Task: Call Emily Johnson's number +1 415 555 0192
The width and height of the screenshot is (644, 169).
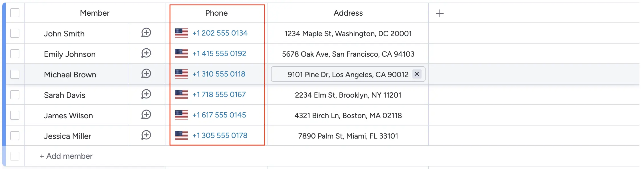Action: pyautogui.click(x=219, y=53)
